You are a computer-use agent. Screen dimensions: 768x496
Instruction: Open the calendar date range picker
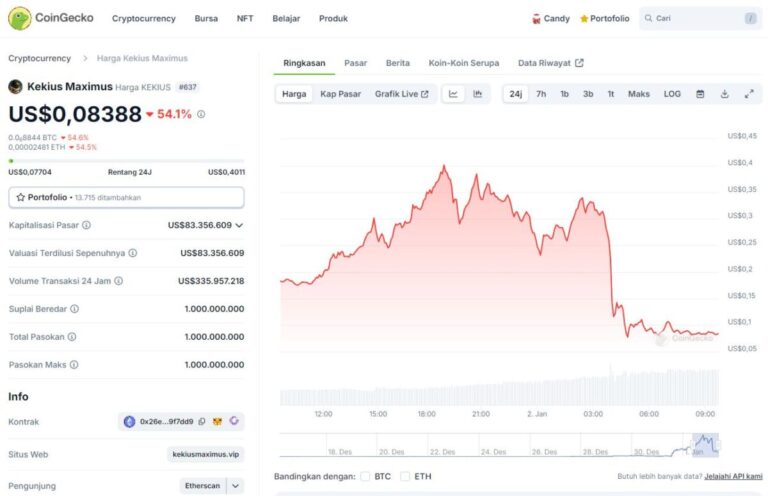point(700,94)
